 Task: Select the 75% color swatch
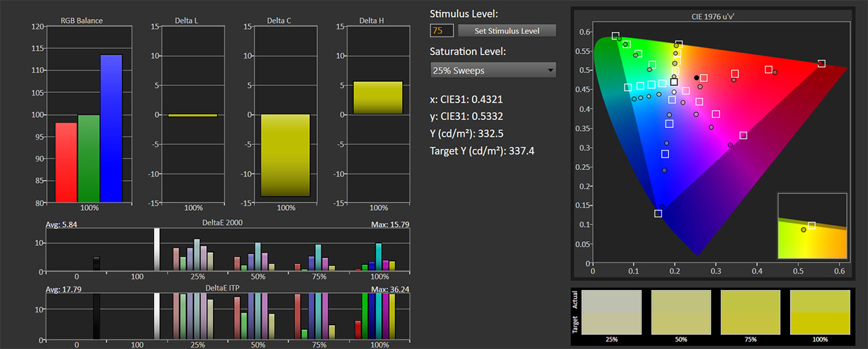click(750, 312)
